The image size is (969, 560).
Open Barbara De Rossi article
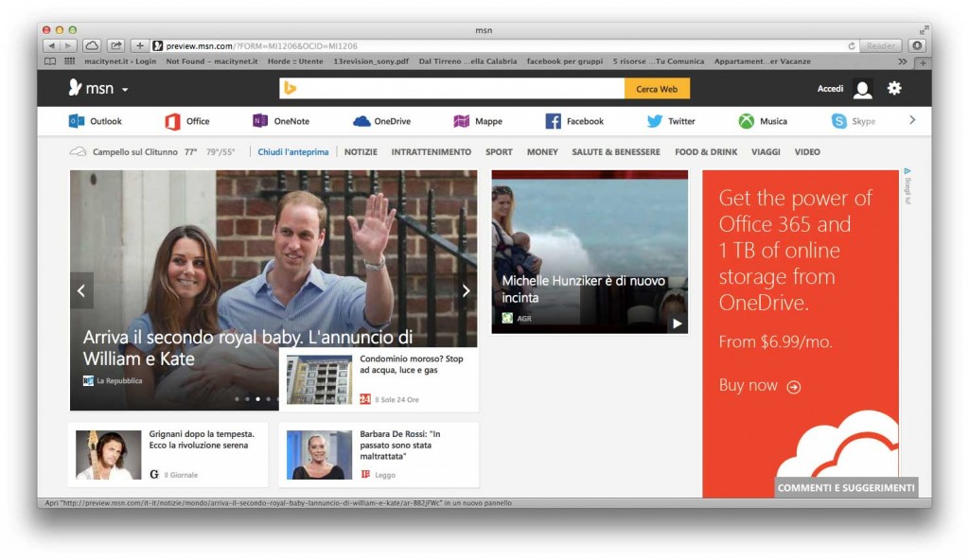[379, 454]
